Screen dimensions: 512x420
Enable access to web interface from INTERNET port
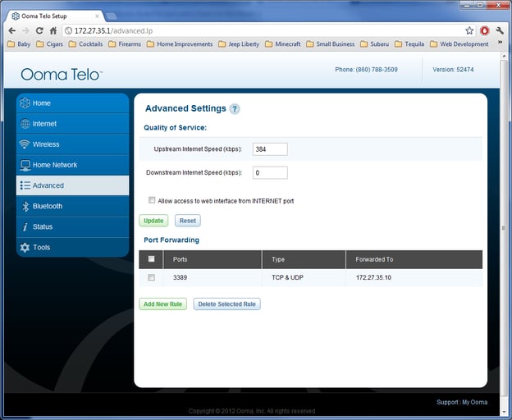152,200
